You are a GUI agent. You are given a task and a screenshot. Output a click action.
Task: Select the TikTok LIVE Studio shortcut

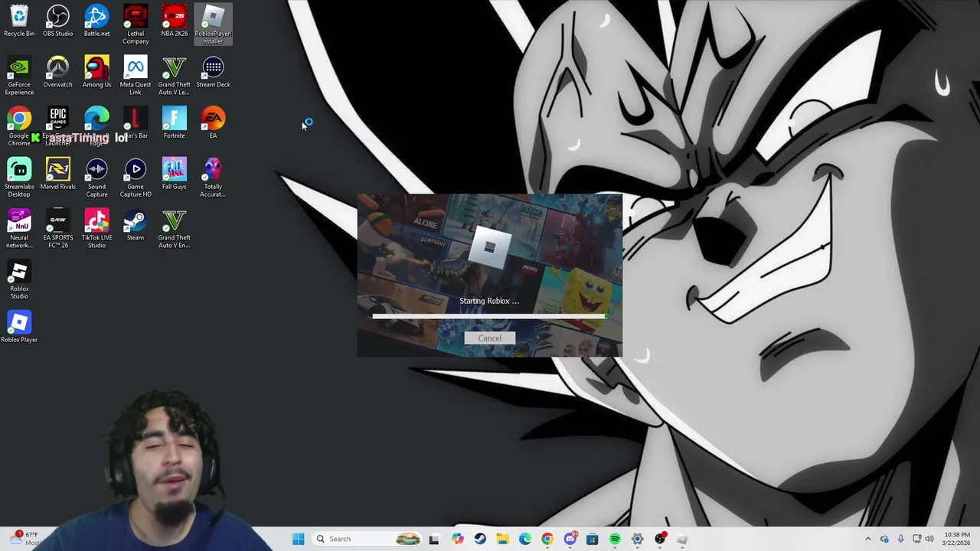click(x=96, y=229)
